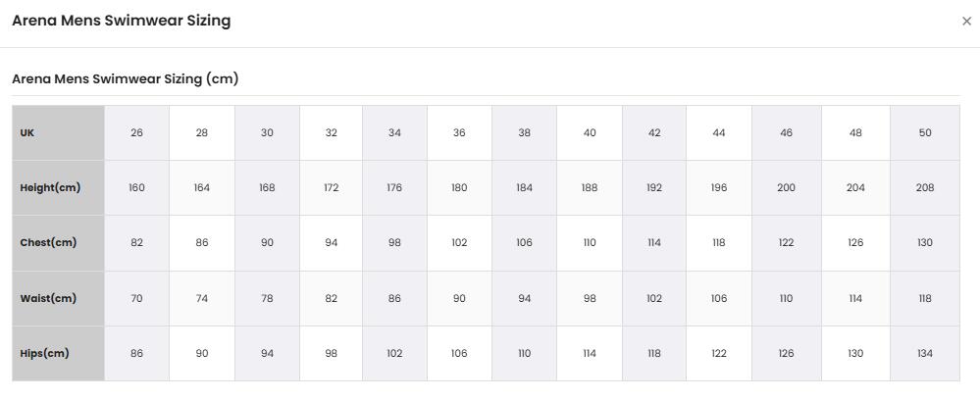This screenshot has height=401, width=980.
Task: Click hips value 86 cell
Action: [x=137, y=354]
